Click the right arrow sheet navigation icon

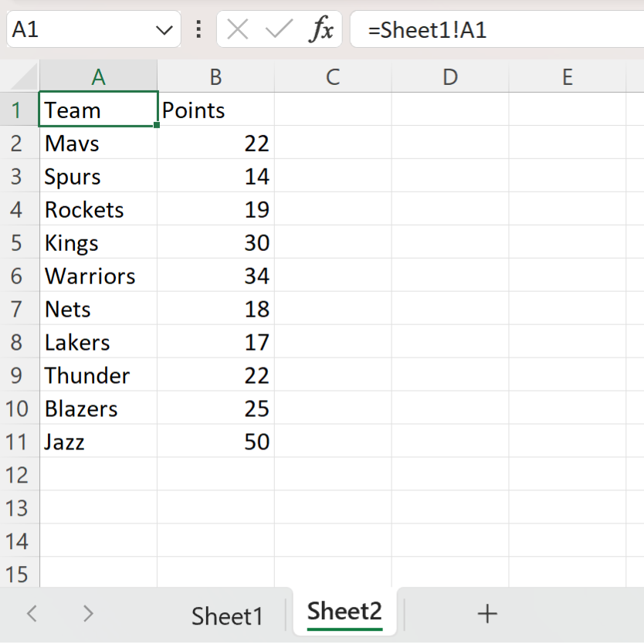pyautogui.click(x=87, y=614)
